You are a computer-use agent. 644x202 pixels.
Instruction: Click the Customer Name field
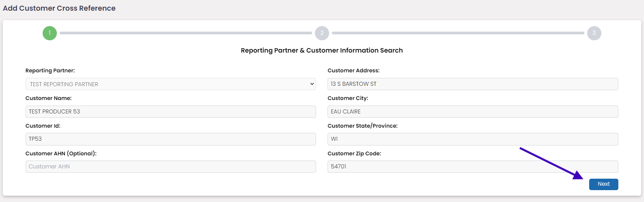[170, 111]
